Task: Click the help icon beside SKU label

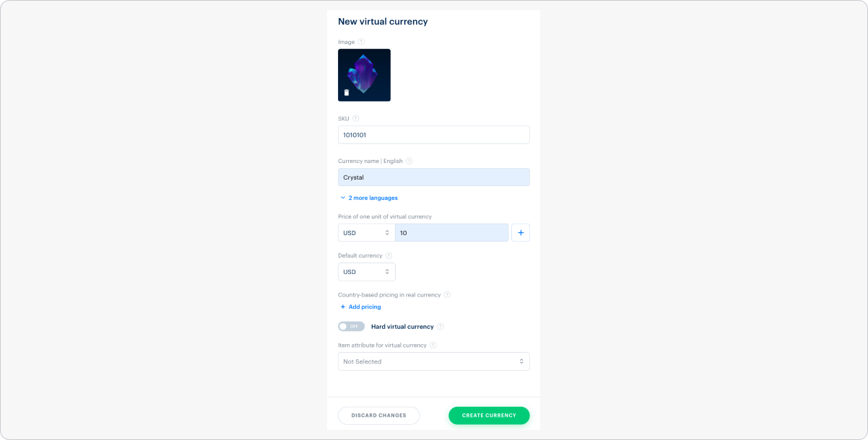Action: (355, 118)
